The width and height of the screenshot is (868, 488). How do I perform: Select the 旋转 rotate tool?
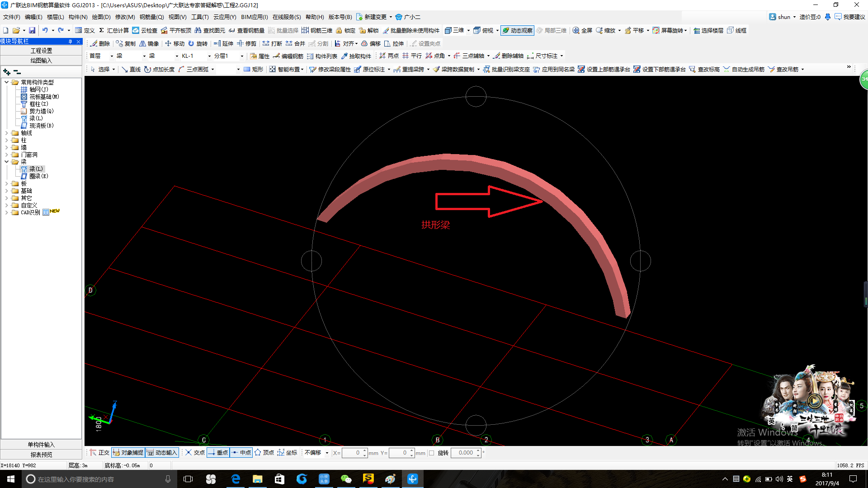(198, 43)
